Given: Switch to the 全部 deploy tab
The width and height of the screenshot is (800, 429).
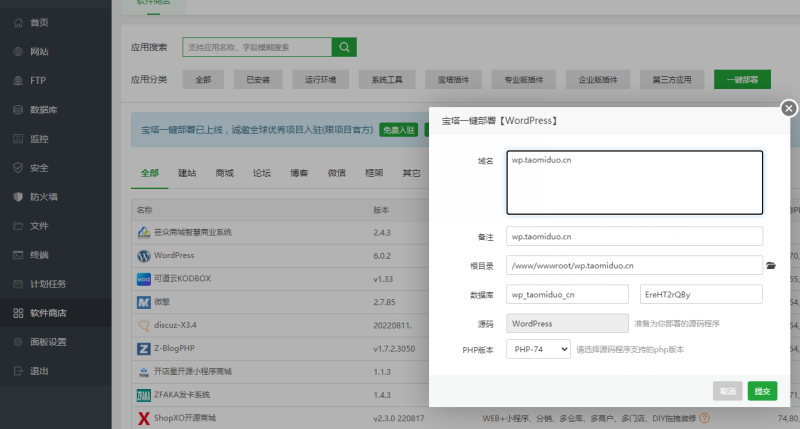Looking at the screenshot, I should pos(149,173).
